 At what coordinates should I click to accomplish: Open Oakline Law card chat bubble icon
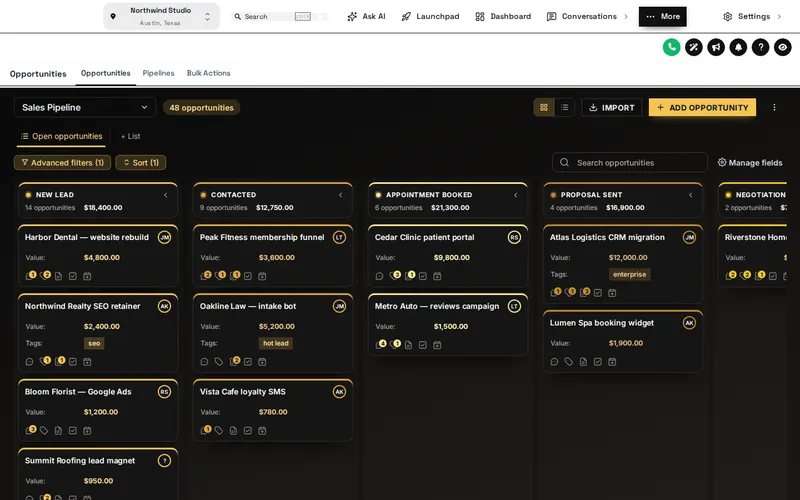point(204,362)
